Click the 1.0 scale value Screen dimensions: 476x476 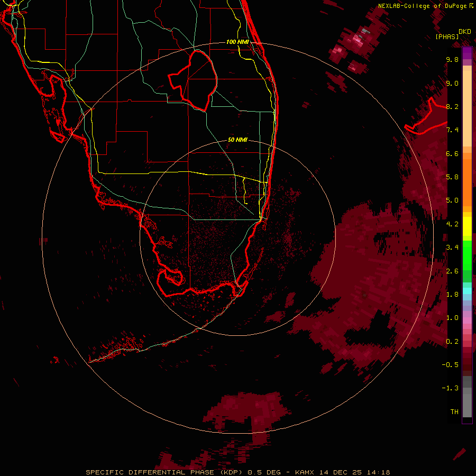point(452,318)
